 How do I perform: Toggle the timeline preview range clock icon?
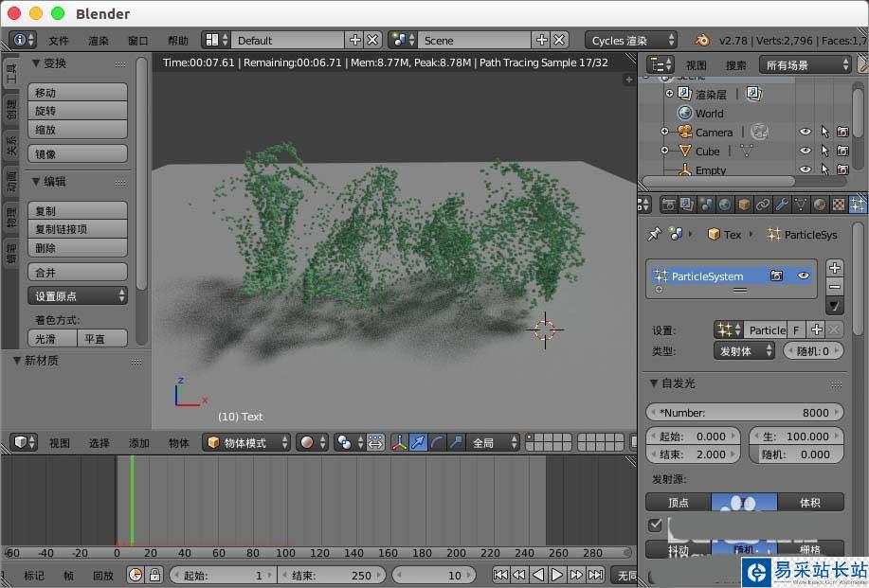pos(135,576)
